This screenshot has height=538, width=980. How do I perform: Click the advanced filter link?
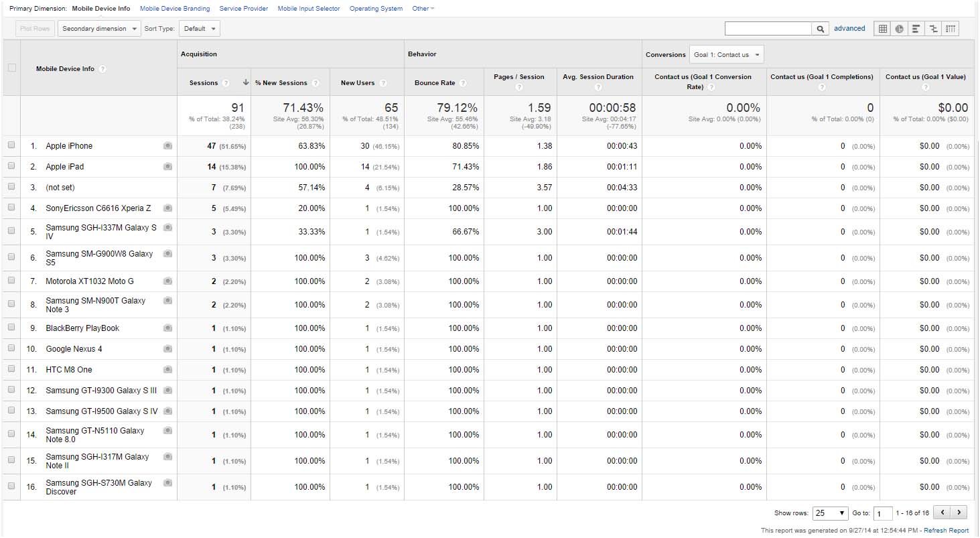[849, 29]
